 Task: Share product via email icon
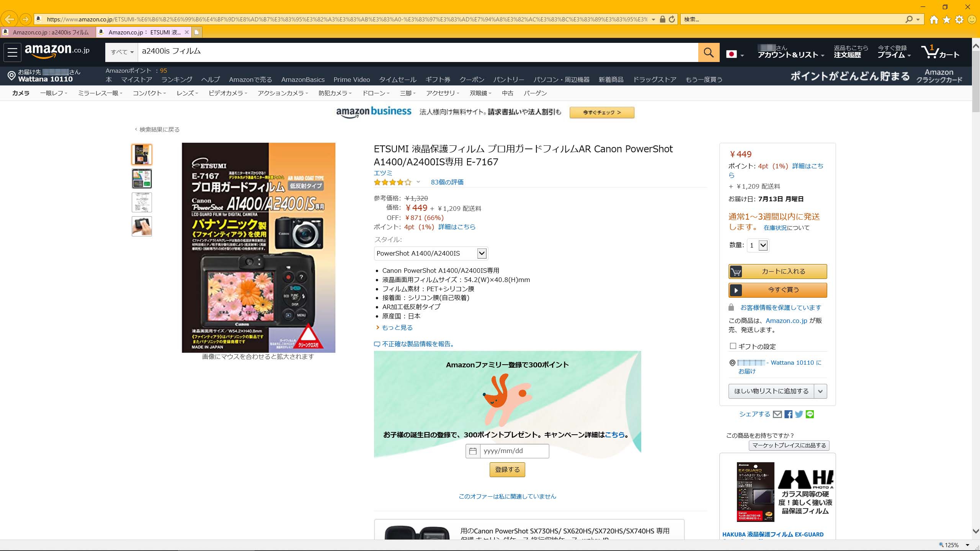click(777, 414)
